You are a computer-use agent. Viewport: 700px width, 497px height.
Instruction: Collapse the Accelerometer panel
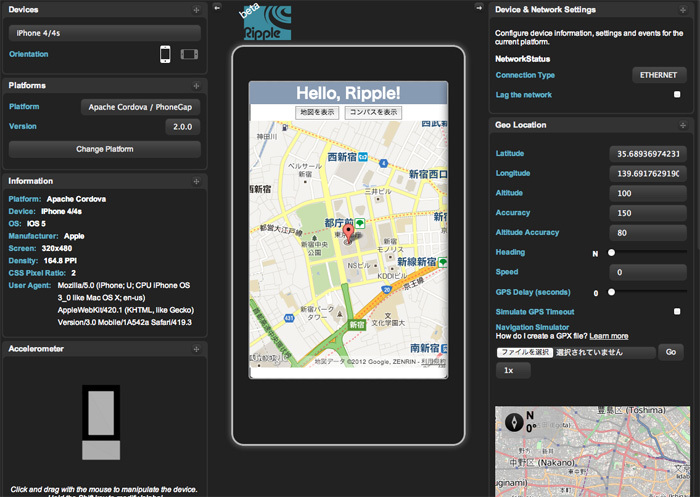[196, 349]
